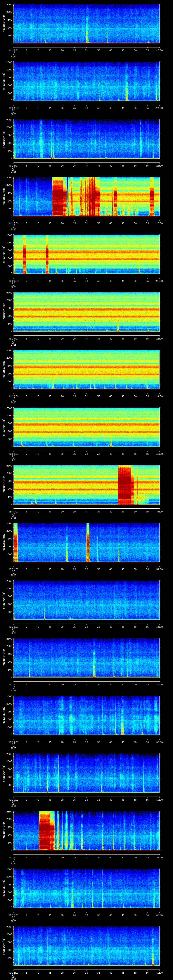Open the spectrogram starting at 16:33:00
173x980 pixels.
[x=86, y=658]
